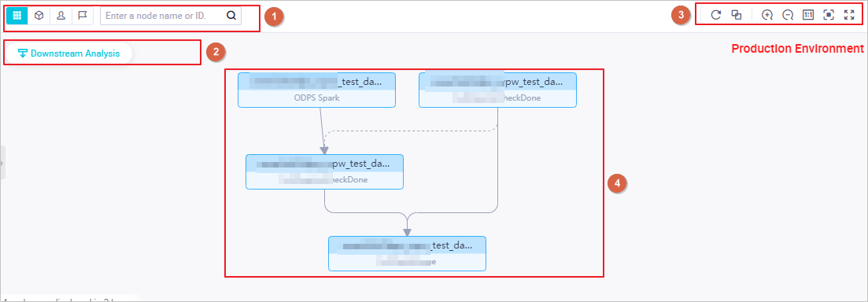Click the Production Environment label
868x302 pixels.
(x=798, y=49)
